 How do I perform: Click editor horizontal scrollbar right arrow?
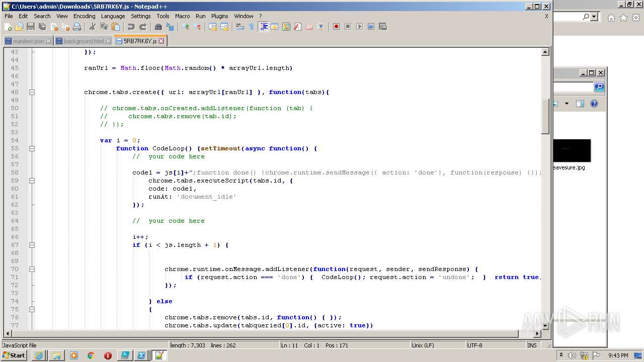click(x=537, y=333)
